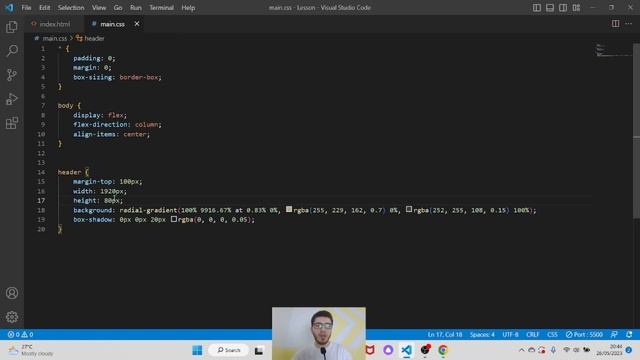Open errors and warnings in status bar
Screen dimensions: 640x360
click(x=20, y=334)
